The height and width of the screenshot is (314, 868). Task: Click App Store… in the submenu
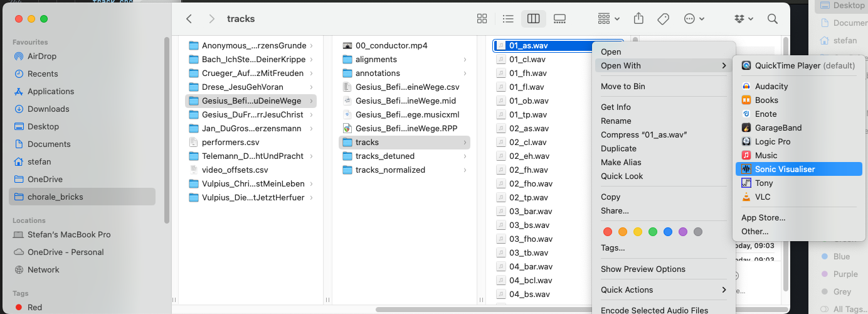click(763, 217)
